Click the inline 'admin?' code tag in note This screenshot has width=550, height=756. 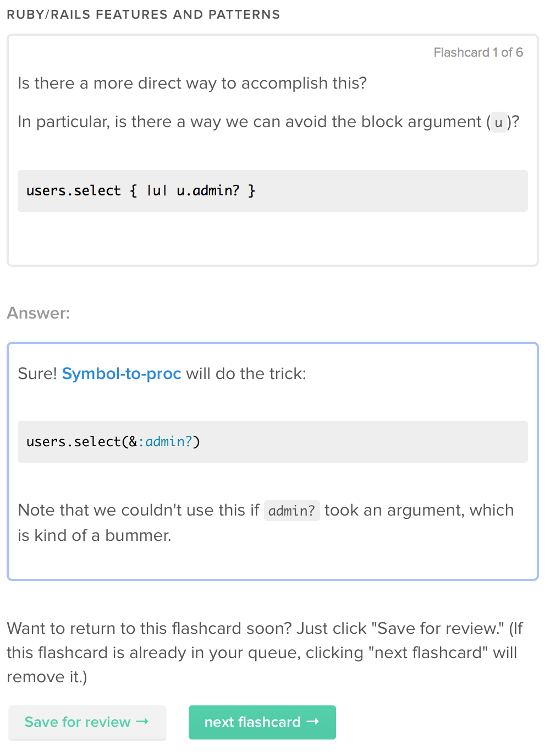point(291,511)
